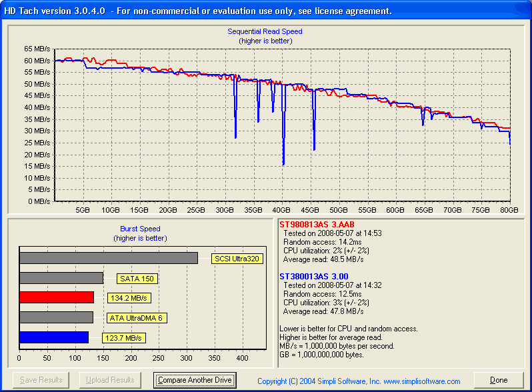Screen dimensions: 532x392
Task: Click the 80GB x-axis label
Action: 509,209
